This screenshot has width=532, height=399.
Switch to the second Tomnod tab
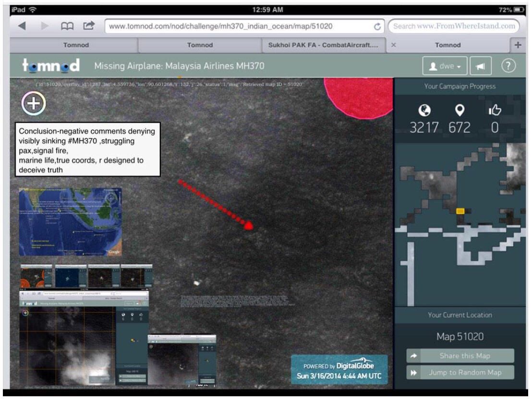click(200, 45)
